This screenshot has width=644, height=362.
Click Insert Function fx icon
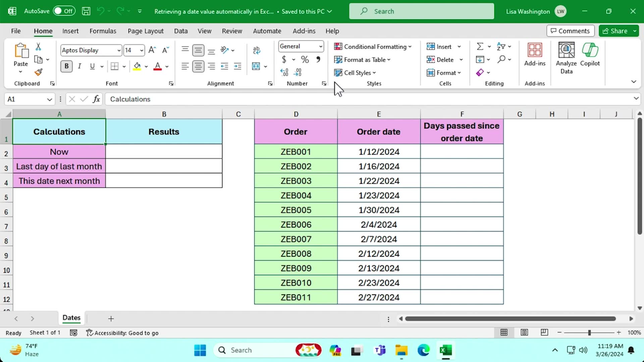(96, 99)
